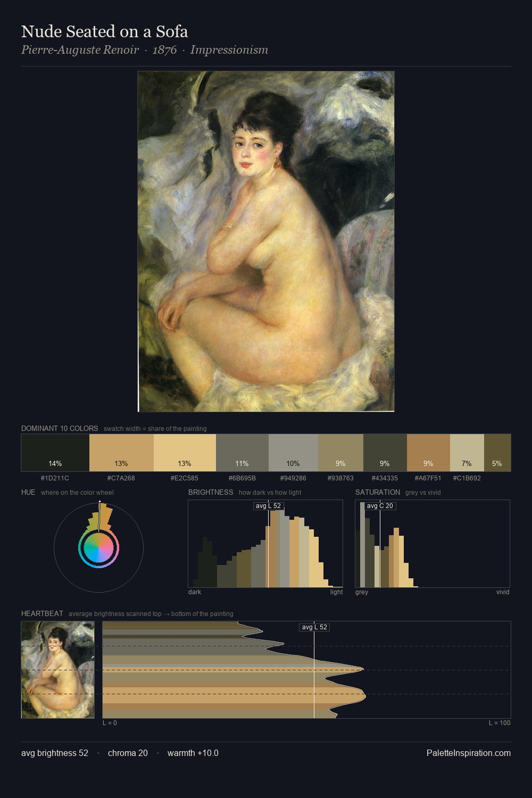Click the 'L = 0' axis label
The width and height of the screenshot is (532, 798).
(110, 723)
